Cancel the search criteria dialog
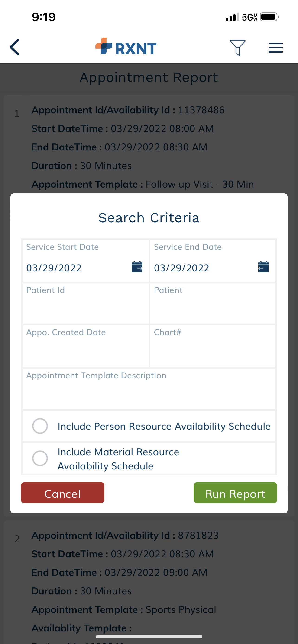Image resolution: width=298 pixels, height=644 pixels. pyautogui.click(x=63, y=493)
